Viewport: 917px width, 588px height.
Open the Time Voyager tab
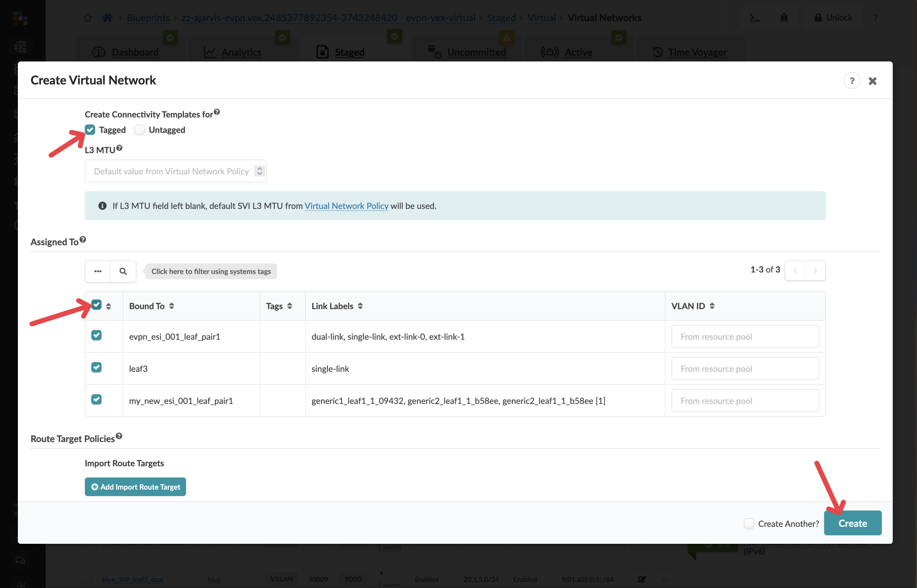(697, 52)
